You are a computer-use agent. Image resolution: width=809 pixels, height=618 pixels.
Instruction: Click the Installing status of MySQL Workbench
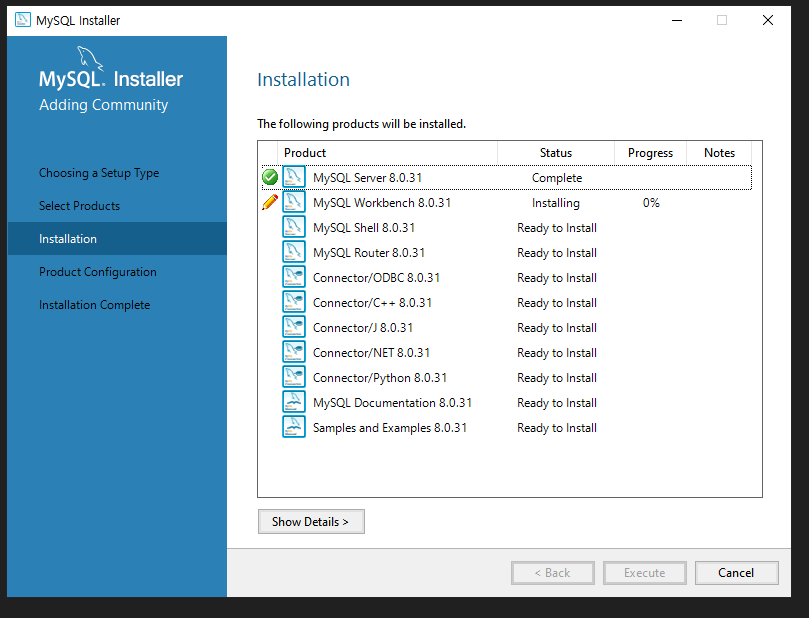556,203
